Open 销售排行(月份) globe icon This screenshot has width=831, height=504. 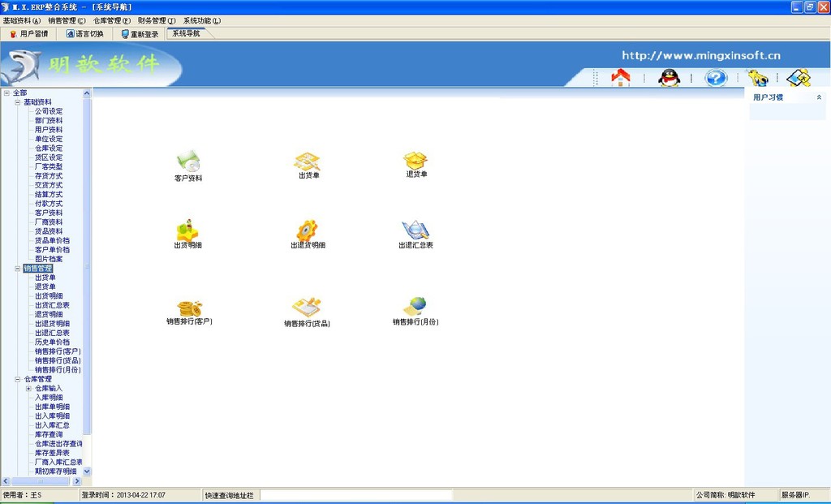[415, 307]
